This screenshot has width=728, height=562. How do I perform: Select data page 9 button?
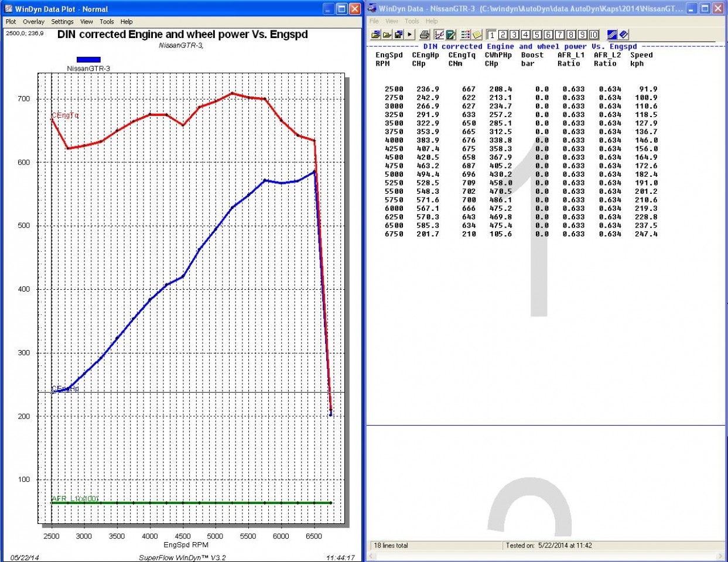pos(582,35)
